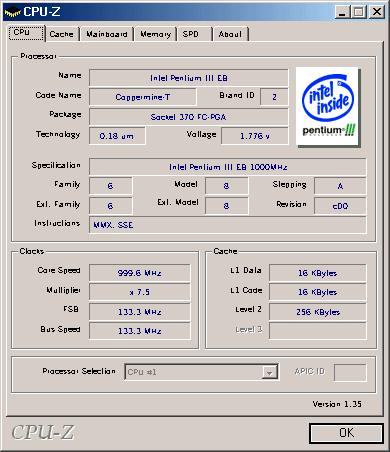This screenshot has height=452, width=390.
Task: Click the technology value '0.18 um'
Action: [x=117, y=136]
